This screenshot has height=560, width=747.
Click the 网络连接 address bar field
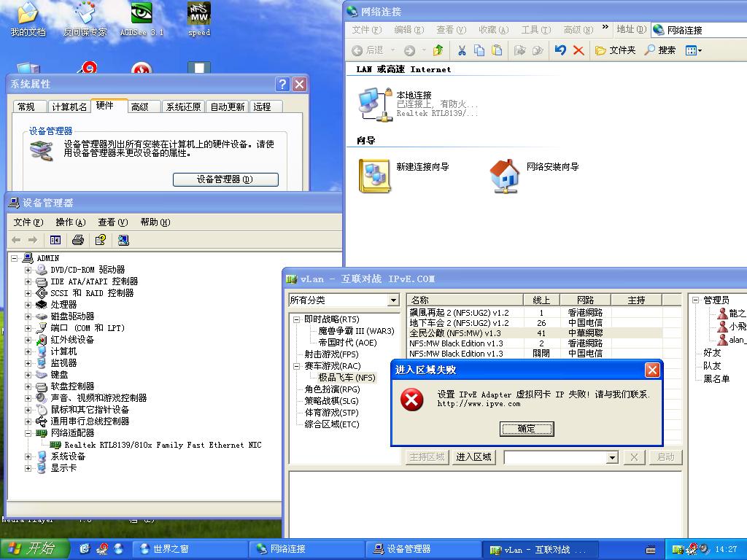pyautogui.click(x=700, y=30)
